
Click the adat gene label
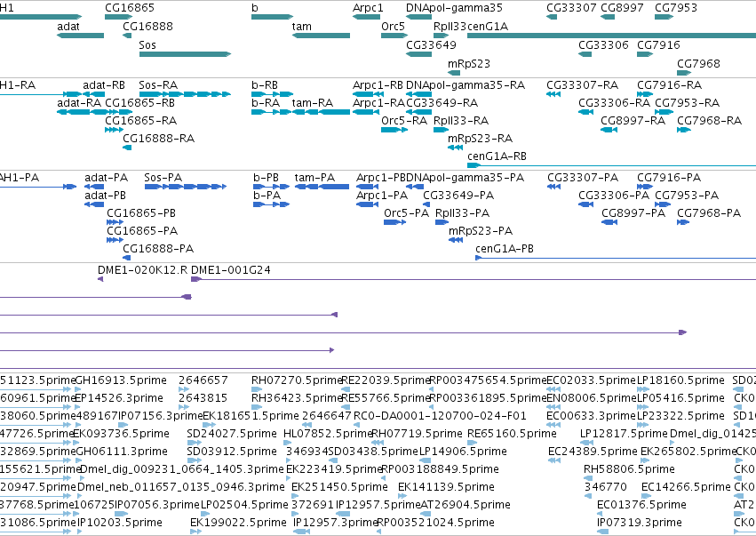(68, 27)
